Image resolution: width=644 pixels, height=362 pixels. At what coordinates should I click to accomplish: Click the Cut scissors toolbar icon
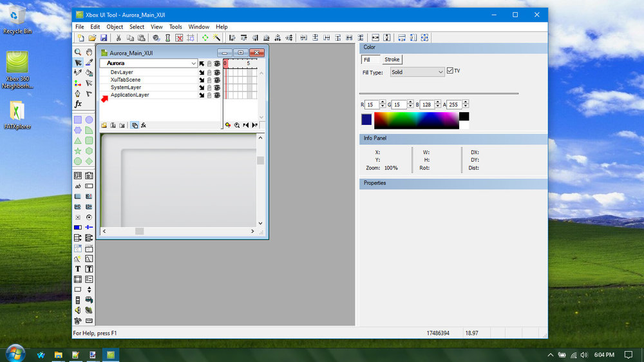(118, 38)
